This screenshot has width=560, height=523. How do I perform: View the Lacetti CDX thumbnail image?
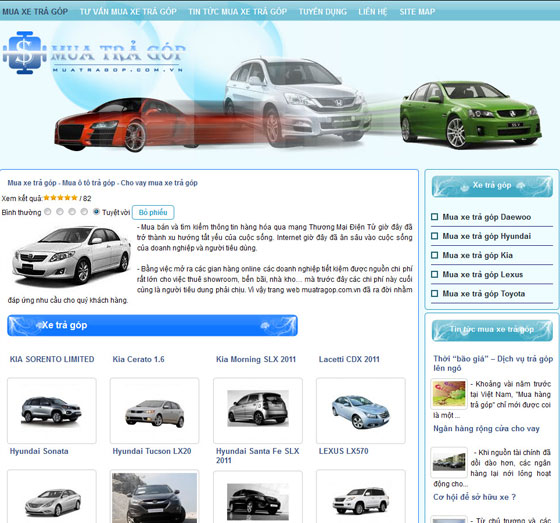(361, 410)
